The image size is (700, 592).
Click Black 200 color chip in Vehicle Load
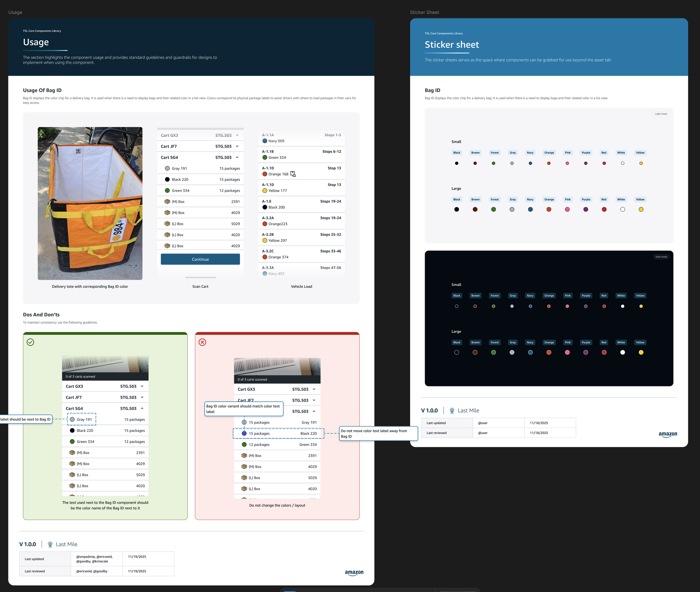point(265,207)
